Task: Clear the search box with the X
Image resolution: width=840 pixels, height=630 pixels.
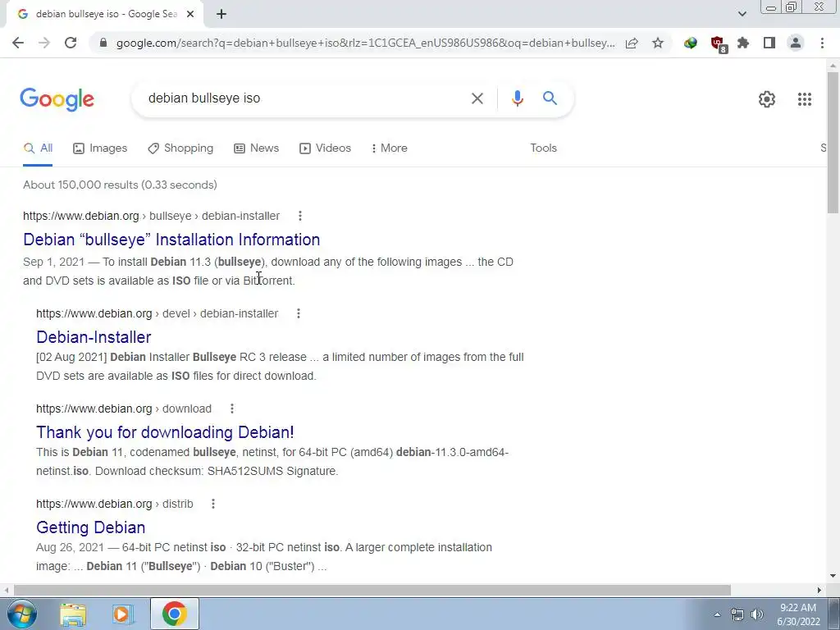Action: [x=477, y=98]
